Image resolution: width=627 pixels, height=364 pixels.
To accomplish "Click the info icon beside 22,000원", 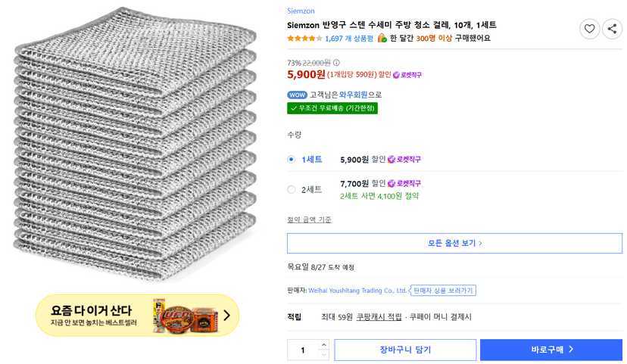I will tap(336, 63).
